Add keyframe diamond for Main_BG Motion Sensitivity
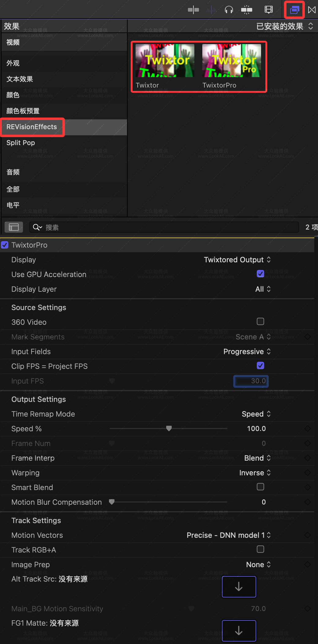 pos(308,608)
